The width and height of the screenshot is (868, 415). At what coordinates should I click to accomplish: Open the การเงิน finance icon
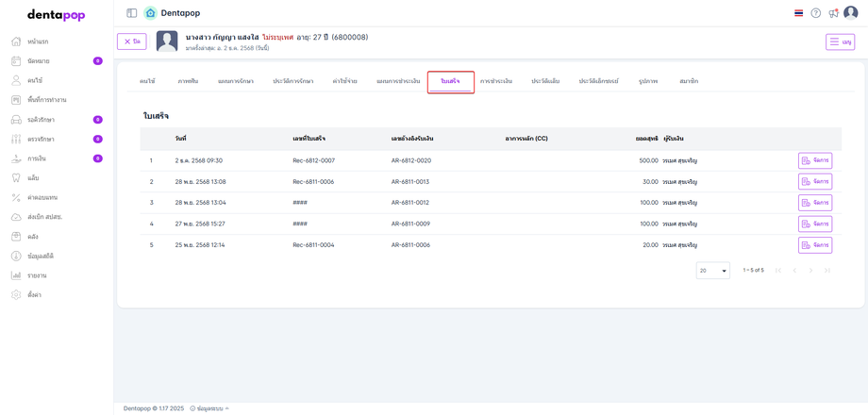[x=16, y=158]
